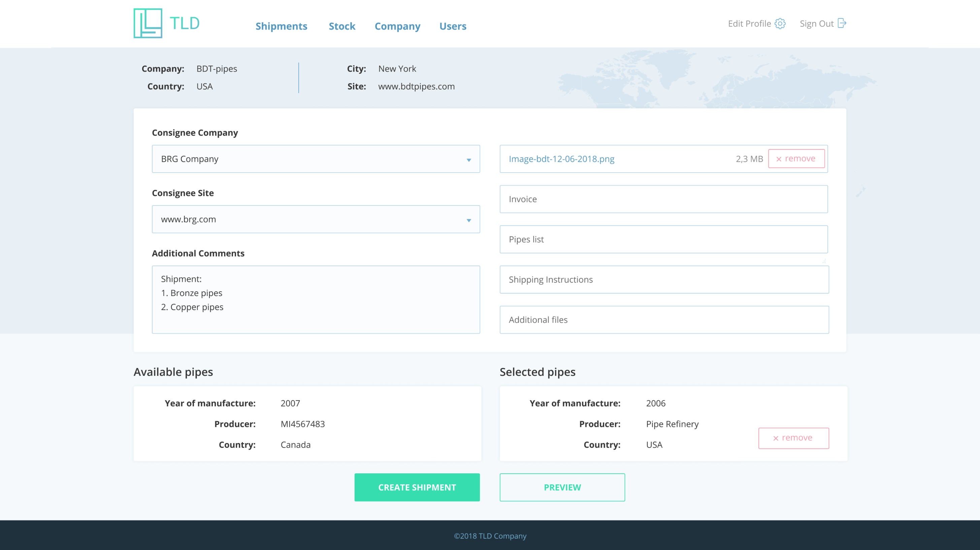
Task: Remove the uploaded Image-bdt-12-06-2018.png file
Action: [796, 158]
